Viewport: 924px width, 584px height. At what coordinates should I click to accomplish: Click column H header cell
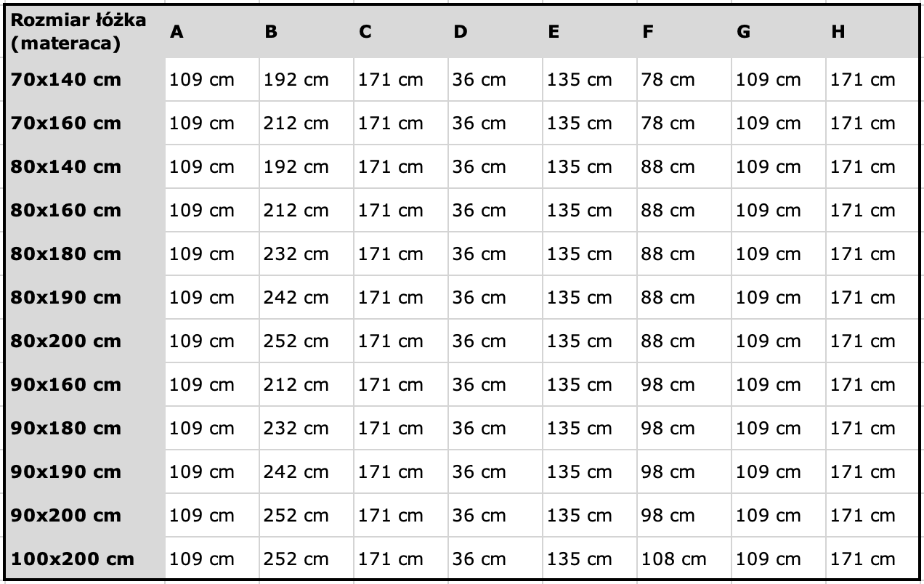[x=872, y=32]
